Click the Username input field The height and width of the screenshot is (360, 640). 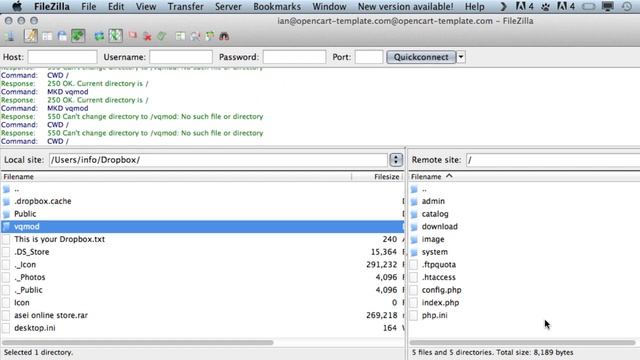(181, 57)
